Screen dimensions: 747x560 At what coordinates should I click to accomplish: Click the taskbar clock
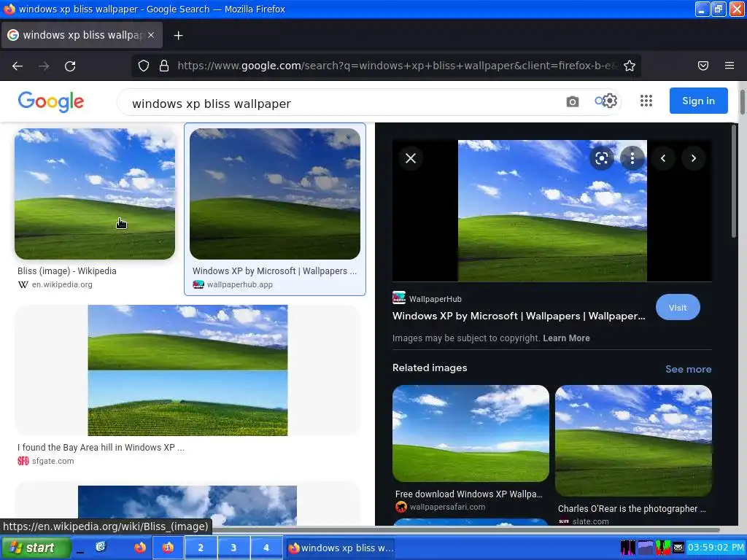click(x=716, y=548)
